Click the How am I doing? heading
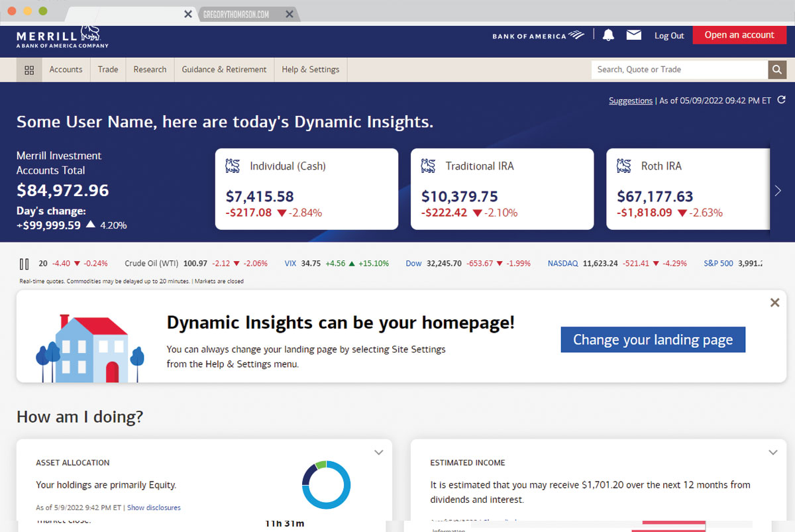 point(79,417)
